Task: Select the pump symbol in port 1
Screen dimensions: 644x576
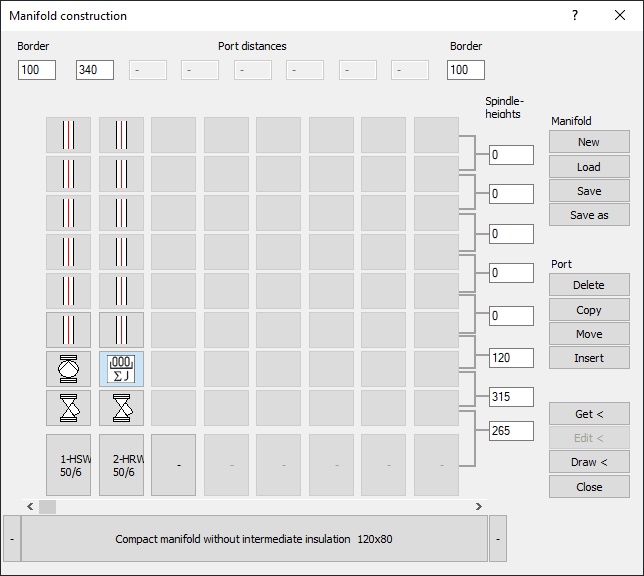Action: pyautogui.click(x=69, y=369)
